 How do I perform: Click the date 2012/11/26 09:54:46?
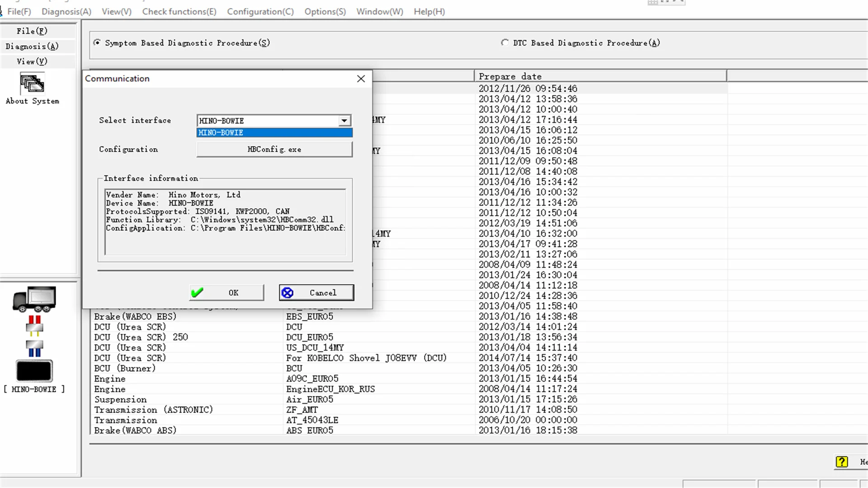pyautogui.click(x=528, y=89)
